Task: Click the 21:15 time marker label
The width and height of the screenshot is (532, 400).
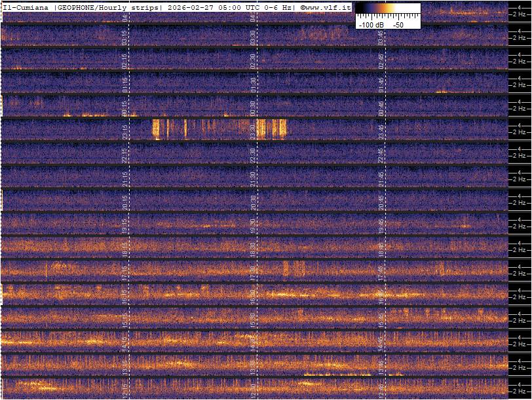Action: 124,177
